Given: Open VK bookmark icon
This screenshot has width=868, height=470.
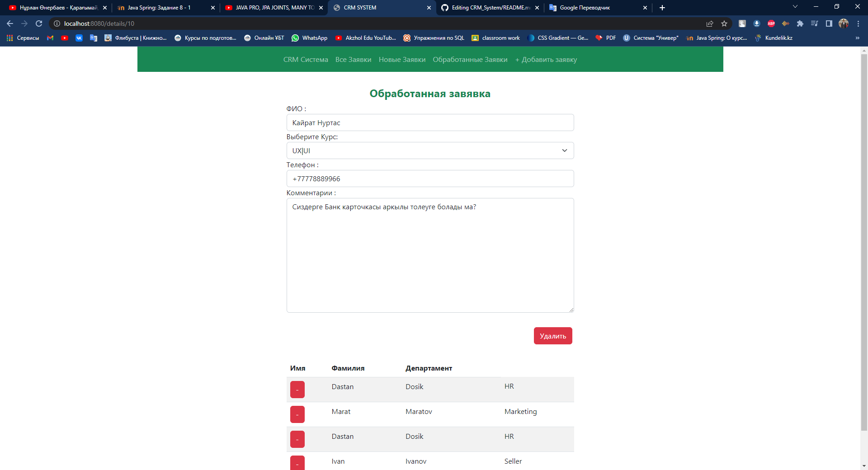Looking at the screenshot, I should (x=79, y=38).
